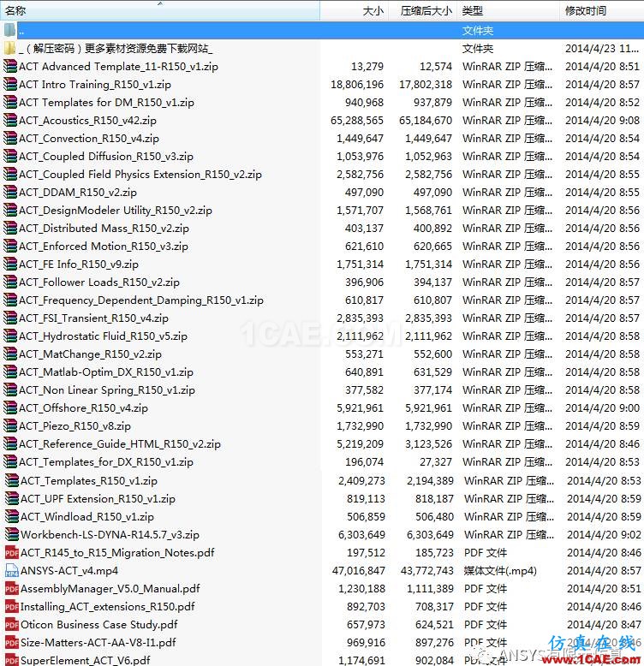Select file ACT_Matlab-Optim_DX_R150_v1.zip
This screenshot has height=666, width=644.
(106, 372)
